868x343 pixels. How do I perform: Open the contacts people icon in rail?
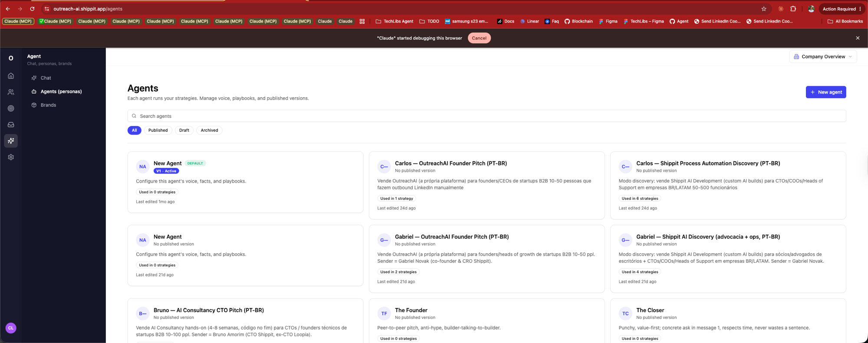point(11,92)
